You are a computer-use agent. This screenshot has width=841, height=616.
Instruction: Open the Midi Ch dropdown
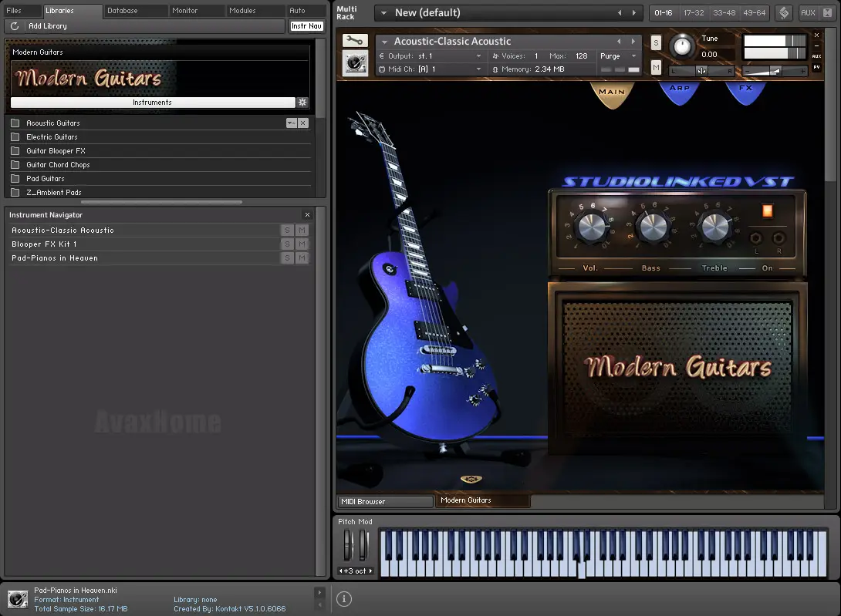click(478, 69)
